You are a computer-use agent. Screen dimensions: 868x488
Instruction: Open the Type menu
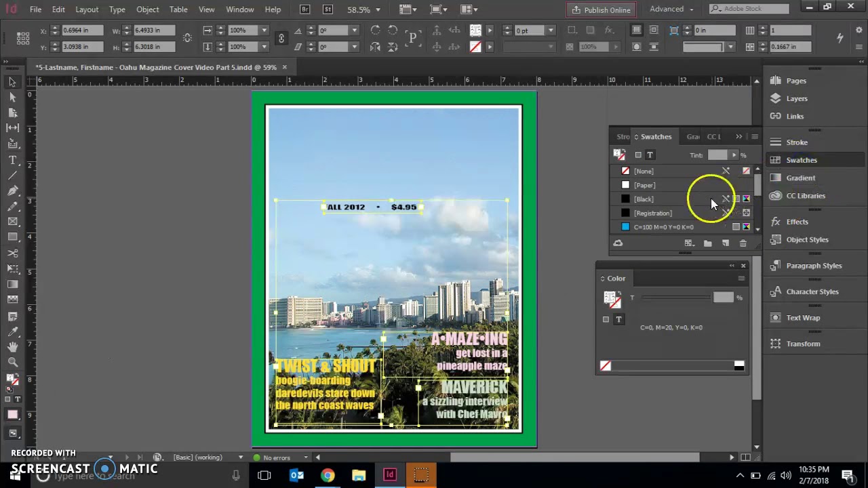click(x=117, y=9)
